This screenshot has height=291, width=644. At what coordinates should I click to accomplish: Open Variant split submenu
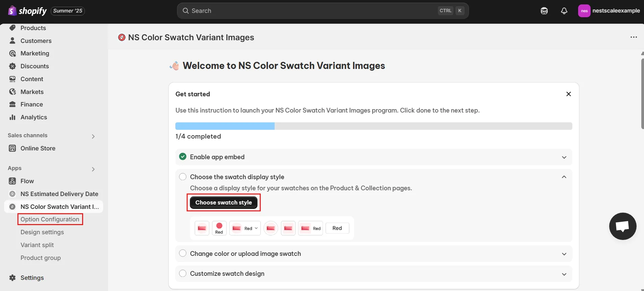coord(37,245)
